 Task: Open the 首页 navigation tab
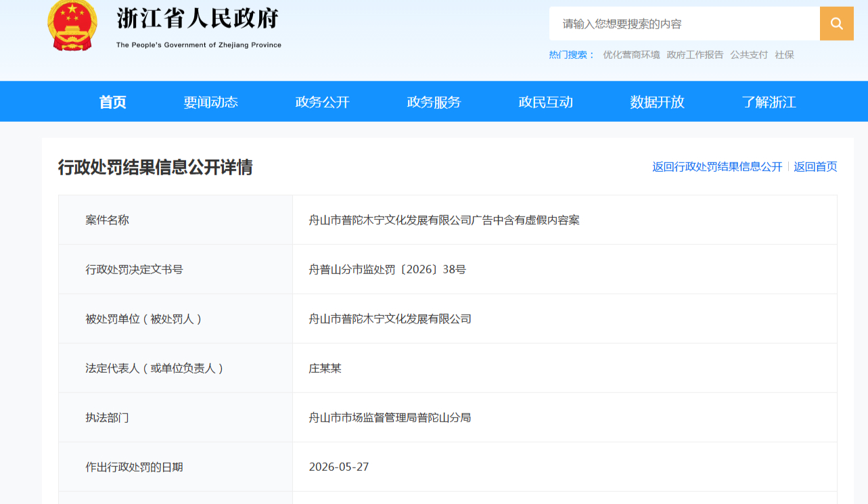[113, 102]
